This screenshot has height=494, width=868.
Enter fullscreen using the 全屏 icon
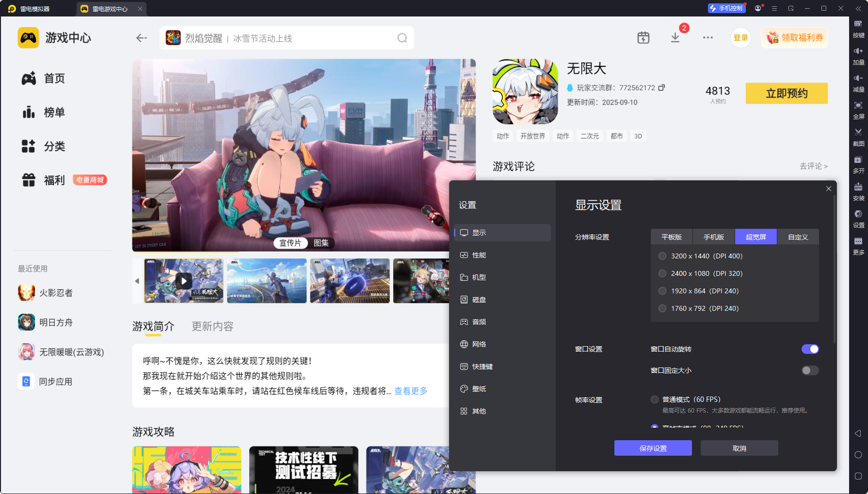(x=858, y=111)
